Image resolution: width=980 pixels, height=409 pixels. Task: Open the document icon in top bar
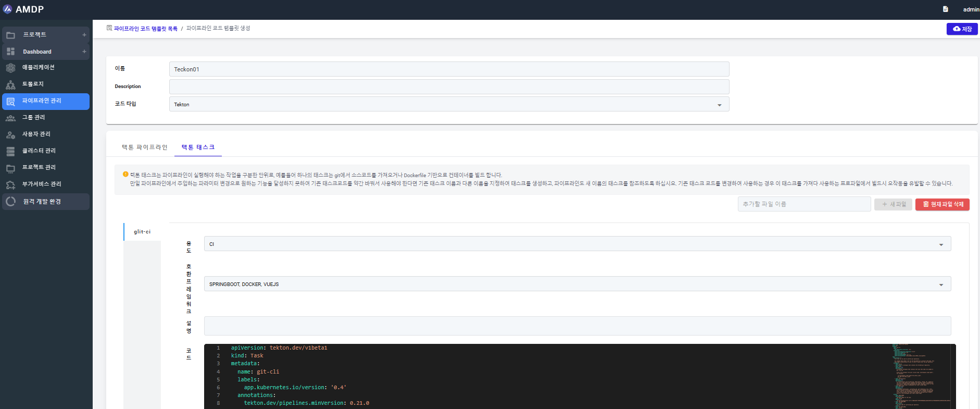coord(945,9)
